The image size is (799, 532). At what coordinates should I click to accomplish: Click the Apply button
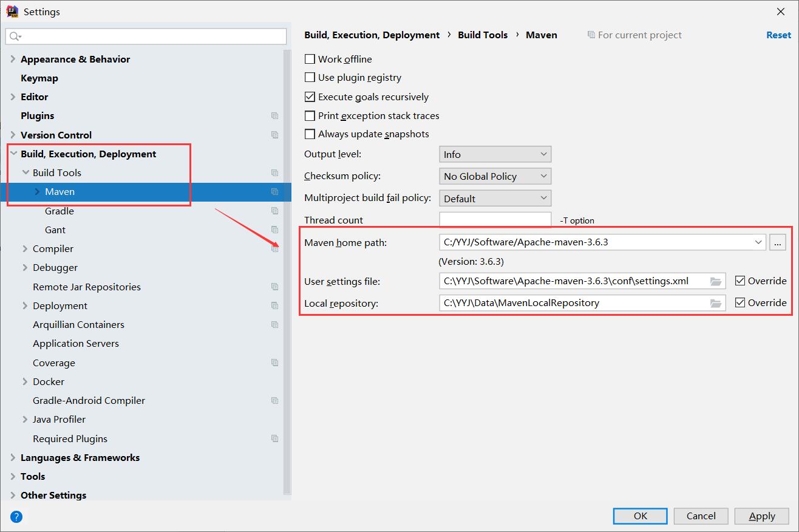[762, 516]
